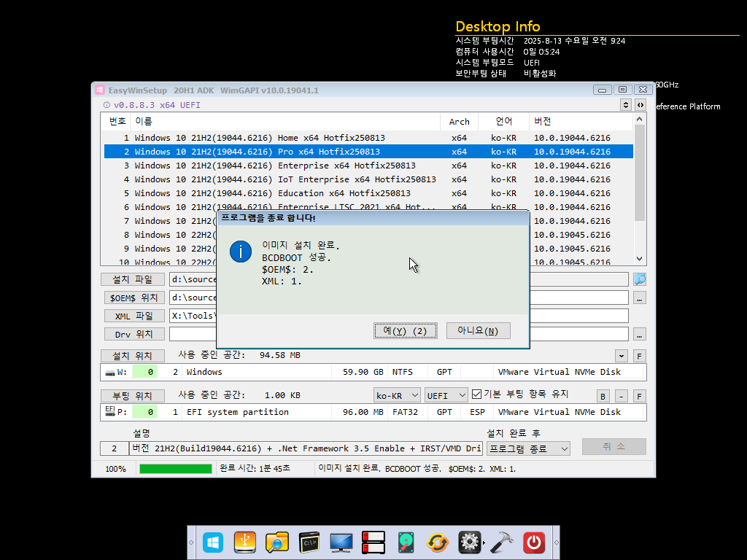This screenshot has height=560, width=747.
Task: Open the red server drives icon in the dock
Action: click(x=373, y=542)
